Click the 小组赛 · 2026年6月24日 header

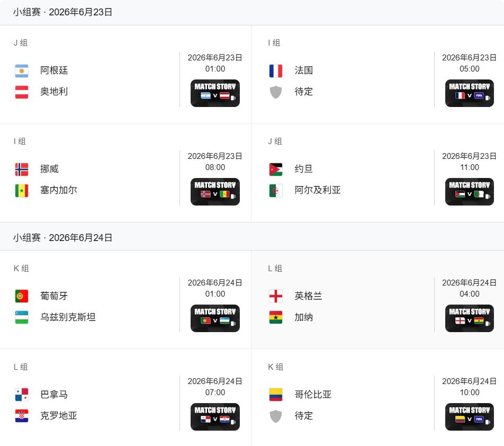[x=63, y=238]
